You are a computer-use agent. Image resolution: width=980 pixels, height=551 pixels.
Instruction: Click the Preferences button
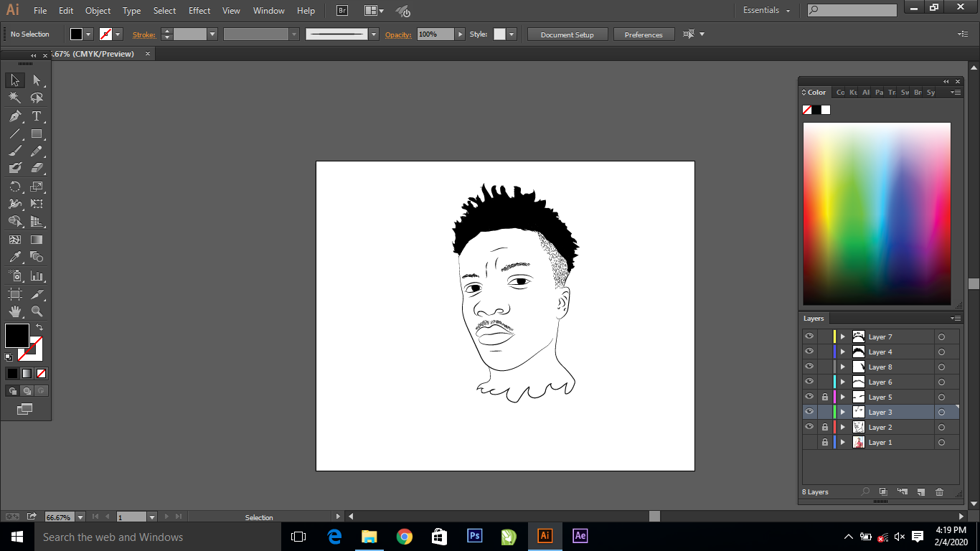(644, 34)
